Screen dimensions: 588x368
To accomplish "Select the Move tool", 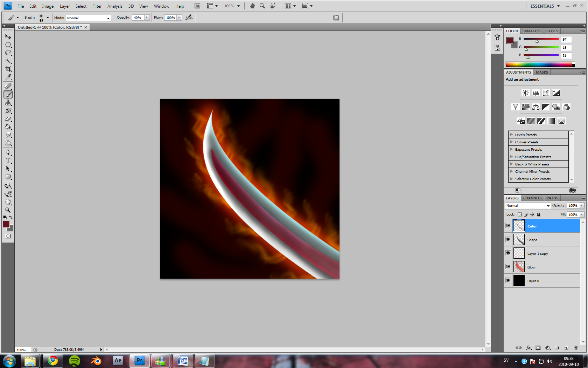I will tap(8, 36).
